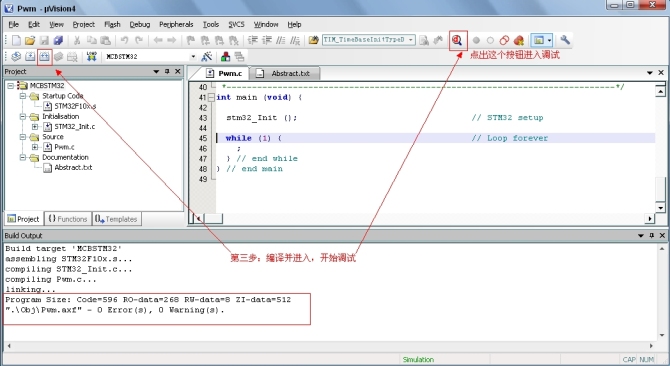This screenshot has height=366, width=670.
Task: Switch to the Abstract.txt editor tab
Action: [x=285, y=73]
